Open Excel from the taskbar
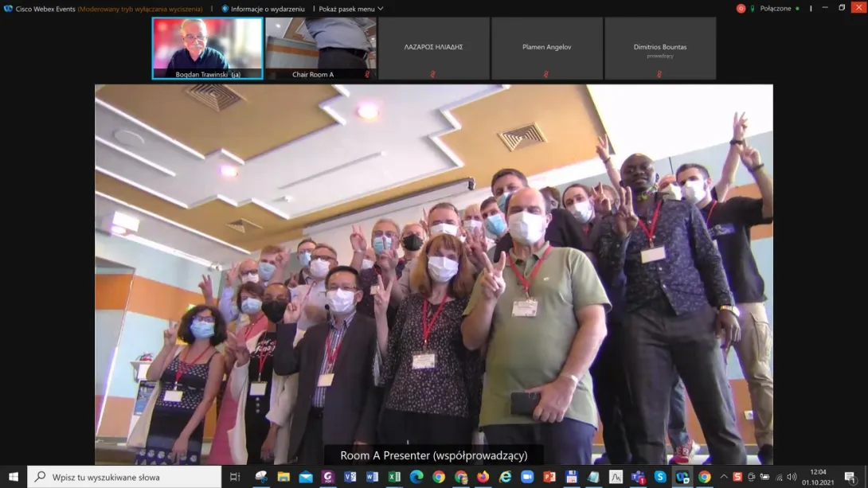 pyautogui.click(x=394, y=477)
